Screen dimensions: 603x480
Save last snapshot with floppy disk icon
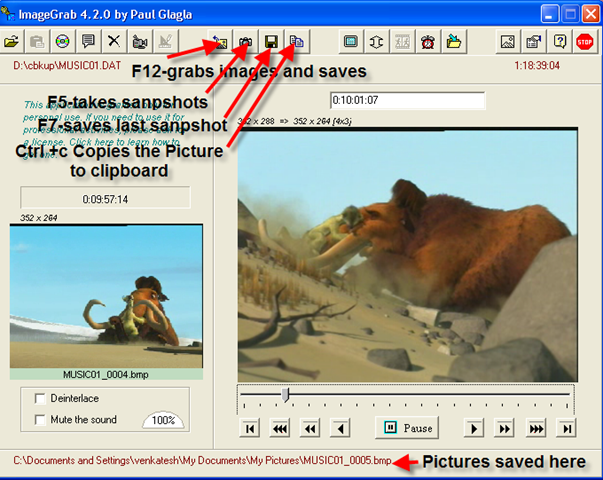[271, 41]
